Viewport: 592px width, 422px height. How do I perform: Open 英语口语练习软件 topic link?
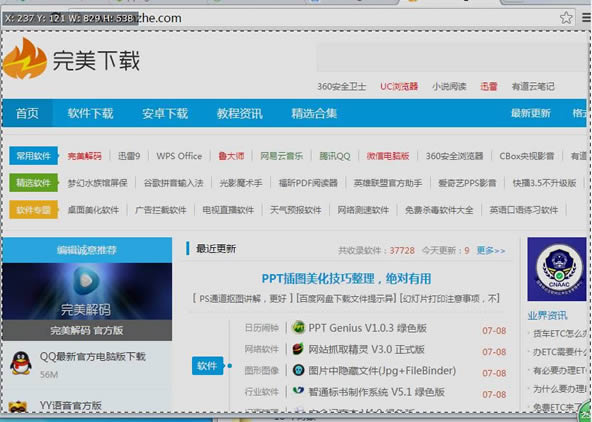(524, 210)
